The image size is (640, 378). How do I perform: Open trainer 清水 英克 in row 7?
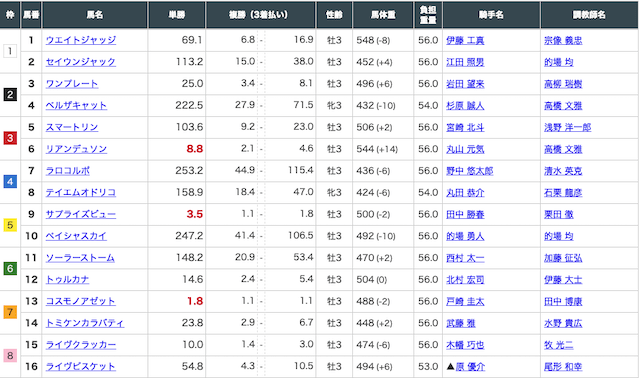click(x=563, y=171)
